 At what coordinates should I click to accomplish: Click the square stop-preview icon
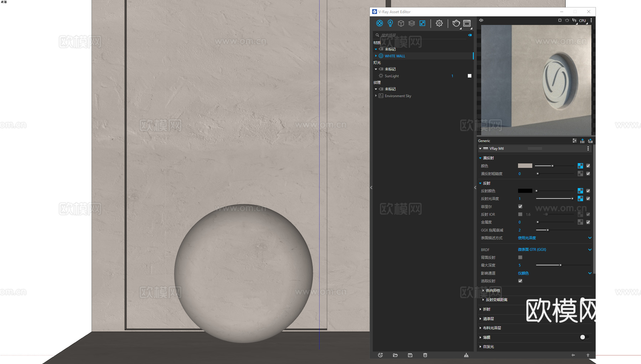[x=560, y=20]
